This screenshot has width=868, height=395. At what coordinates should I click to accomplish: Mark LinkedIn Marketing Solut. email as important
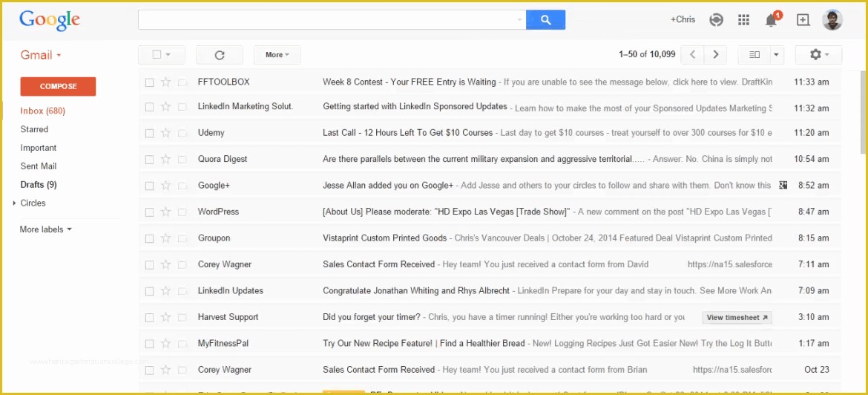pyautogui.click(x=182, y=107)
